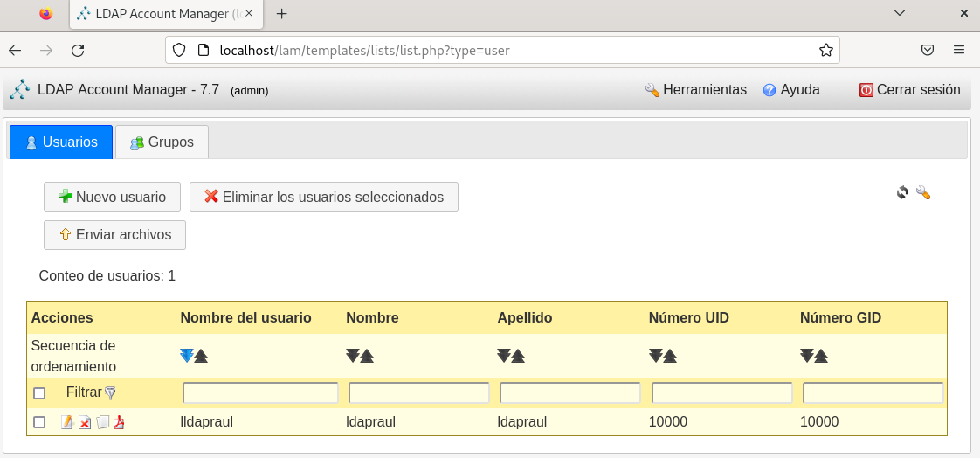
Task: Sort Nombre del usuario column descending
Action: (186, 356)
